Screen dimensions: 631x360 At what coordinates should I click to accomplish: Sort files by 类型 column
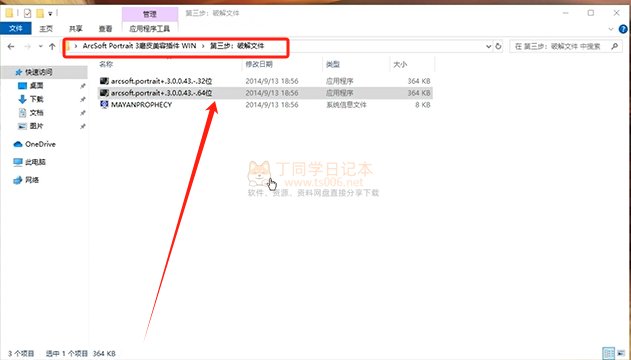333,64
